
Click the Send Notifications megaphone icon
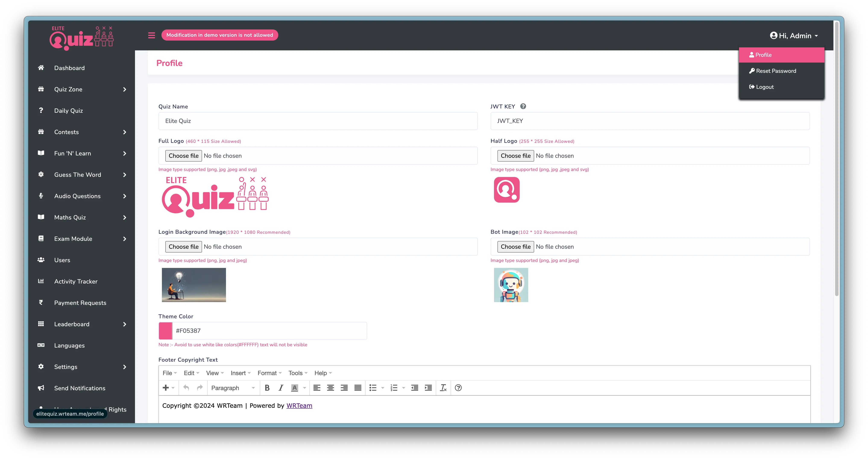pos(41,388)
